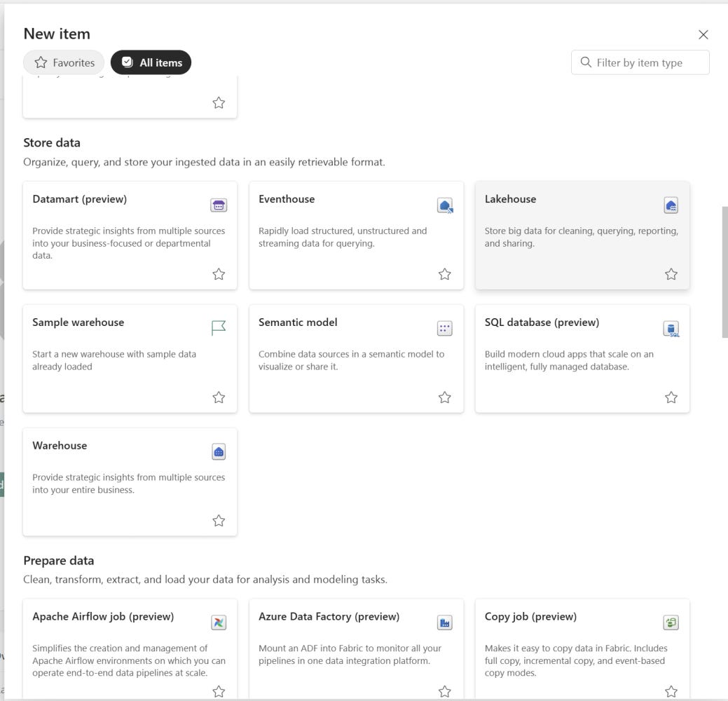Viewport: 728px width, 701px height.
Task: Click the Apache Airflow job icon
Action: point(219,622)
